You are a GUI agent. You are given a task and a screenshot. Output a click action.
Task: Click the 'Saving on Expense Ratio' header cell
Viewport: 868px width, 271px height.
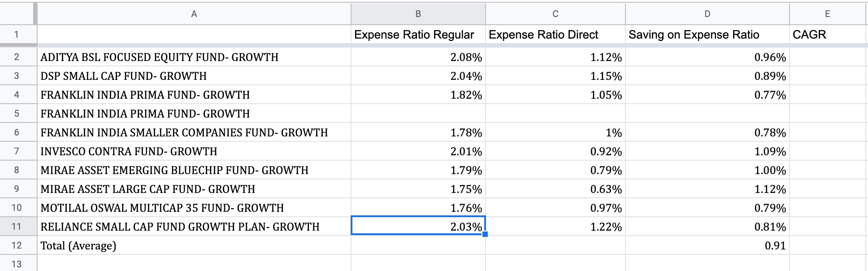(707, 35)
